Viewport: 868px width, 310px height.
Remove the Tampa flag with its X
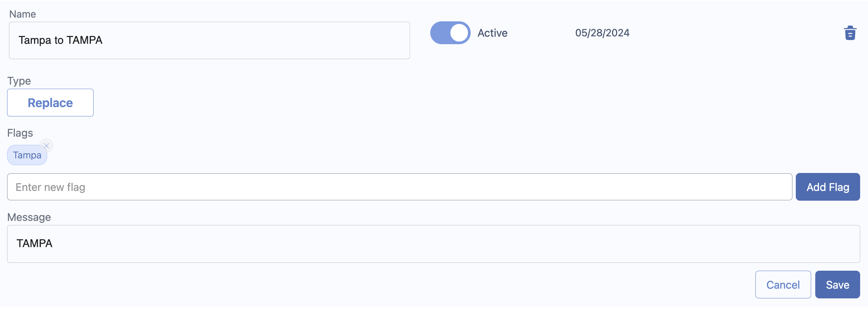[x=46, y=146]
